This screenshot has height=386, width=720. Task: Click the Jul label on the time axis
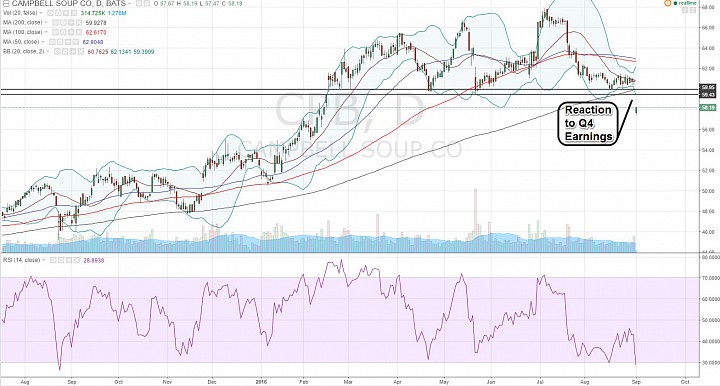[540, 381]
